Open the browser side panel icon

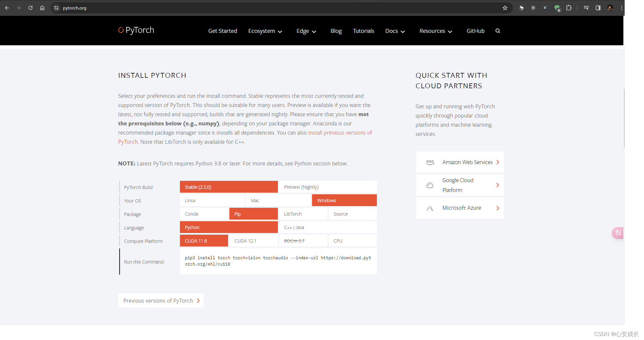(x=598, y=8)
